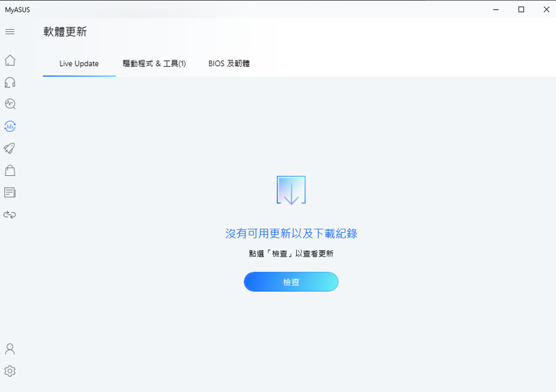
Task: Open the news article sidebar icon
Action: (x=10, y=193)
